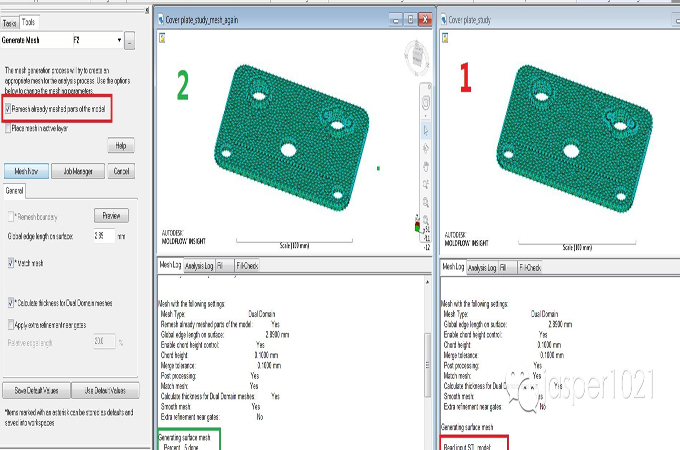This screenshot has height=450, width=680.
Task: Click 'Remesh already meshed parts' log line
Action: coord(220,324)
